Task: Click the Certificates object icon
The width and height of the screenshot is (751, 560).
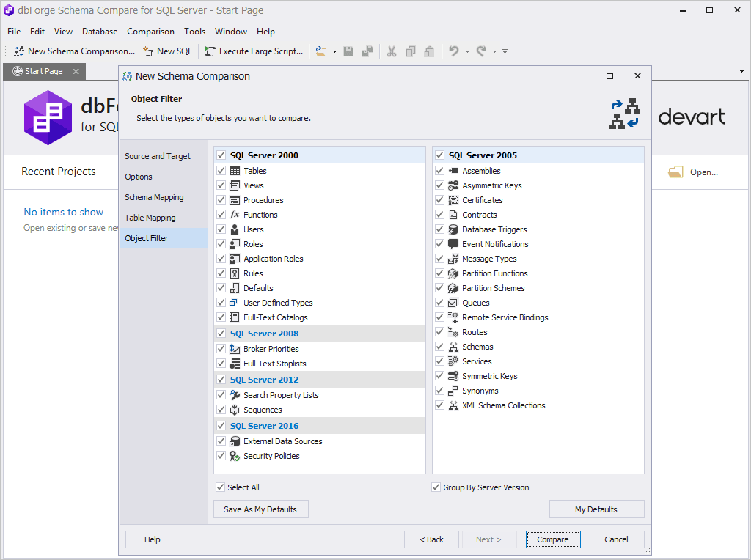Action: 453,200
